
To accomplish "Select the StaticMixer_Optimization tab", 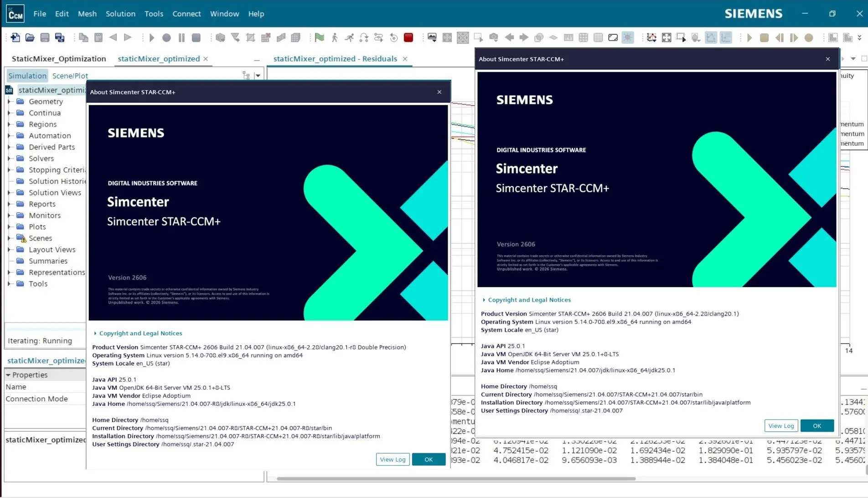I will tap(59, 59).
